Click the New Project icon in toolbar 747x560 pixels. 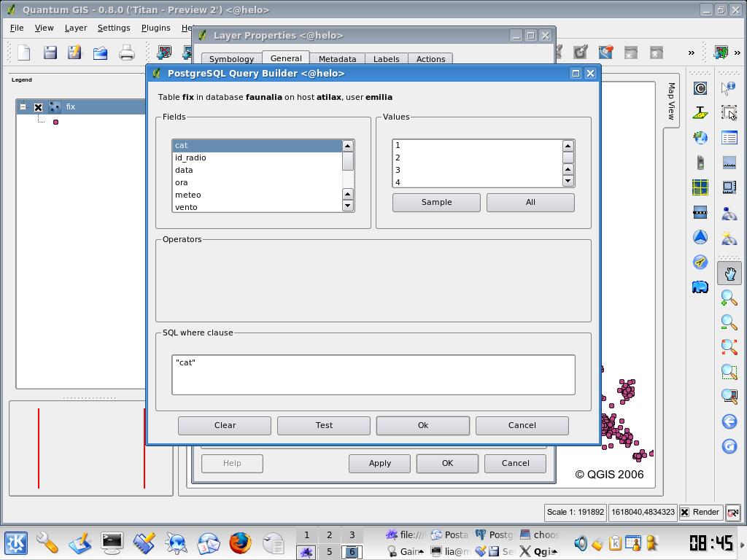24,52
